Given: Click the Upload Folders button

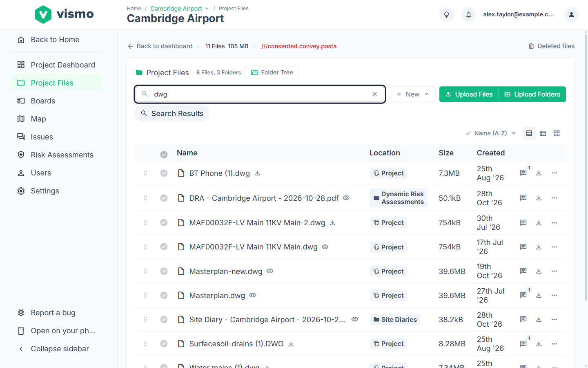Looking at the screenshot, I should click(532, 94).
